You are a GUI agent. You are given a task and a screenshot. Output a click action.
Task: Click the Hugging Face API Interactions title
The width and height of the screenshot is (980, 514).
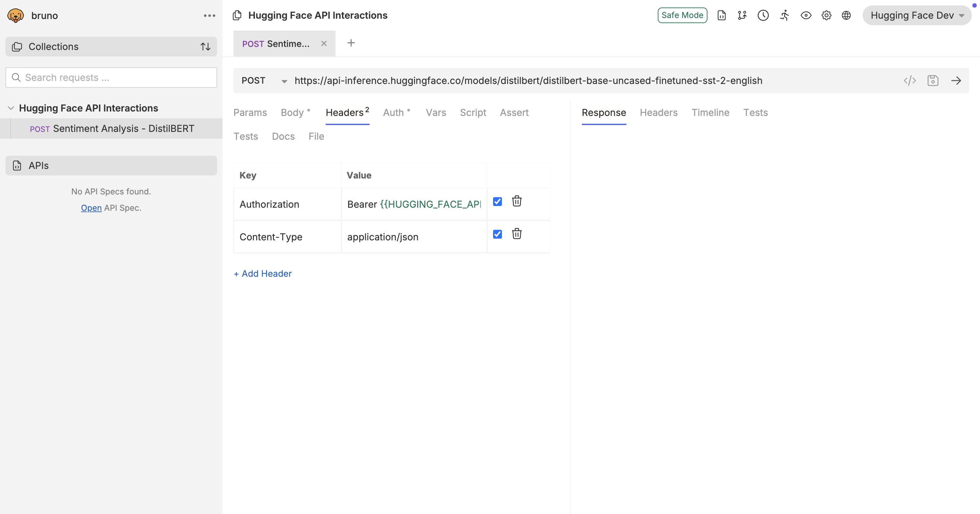[x=318, y=16]
